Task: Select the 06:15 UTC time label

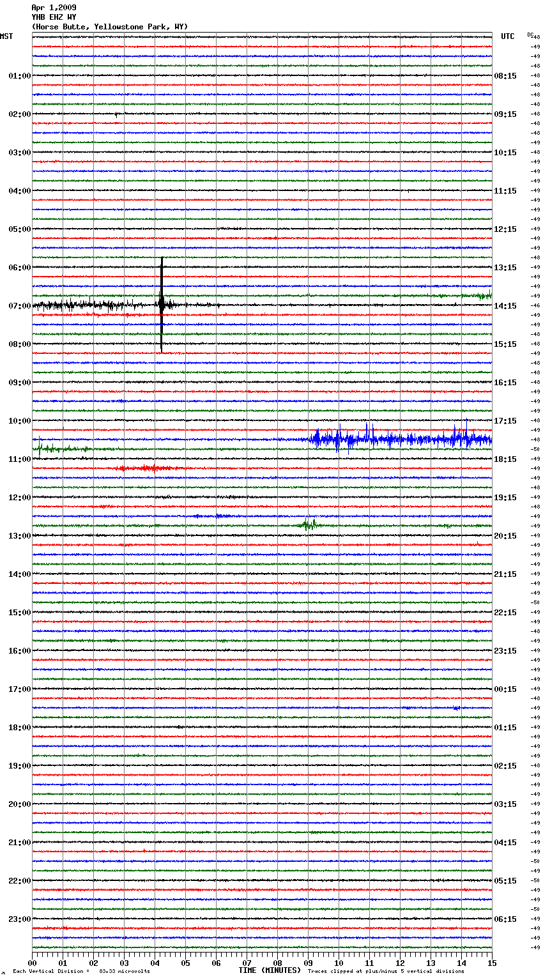Action: coord(505,919)
